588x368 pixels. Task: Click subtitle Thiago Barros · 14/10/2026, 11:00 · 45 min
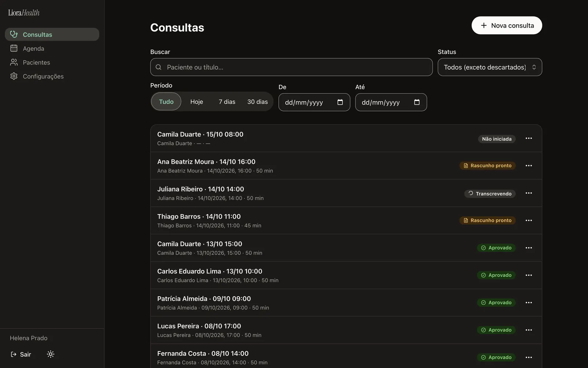(209, 226)
